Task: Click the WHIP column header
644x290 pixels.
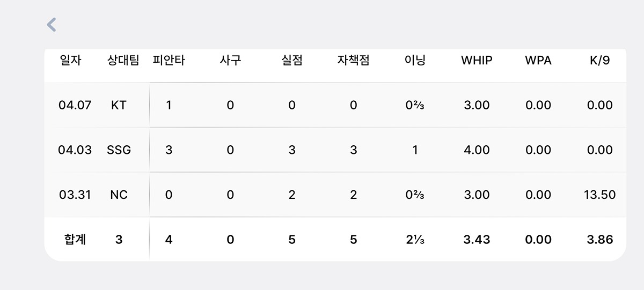Action: pyautogui.click(x=477, y=61)
